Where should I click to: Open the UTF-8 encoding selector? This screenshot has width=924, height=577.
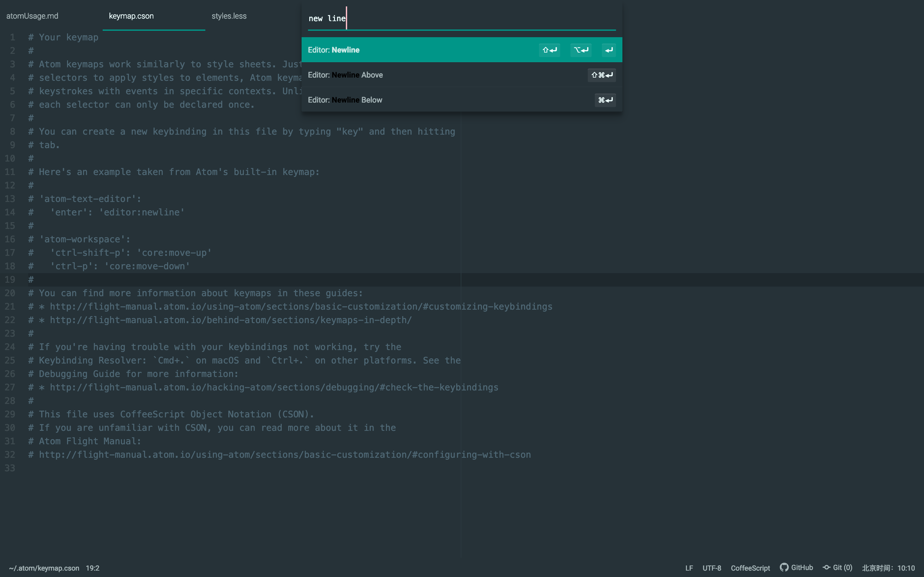coord(712,568)
